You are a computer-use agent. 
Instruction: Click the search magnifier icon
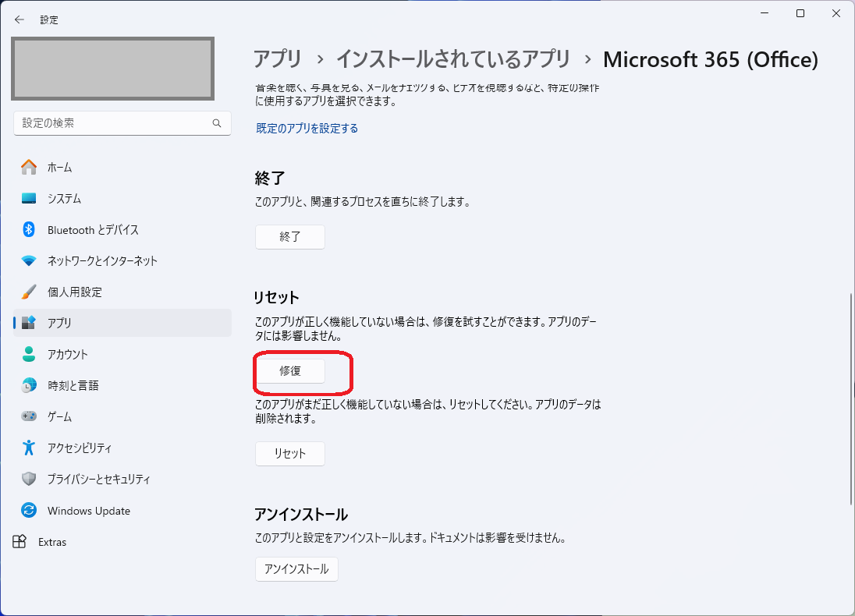217,123
